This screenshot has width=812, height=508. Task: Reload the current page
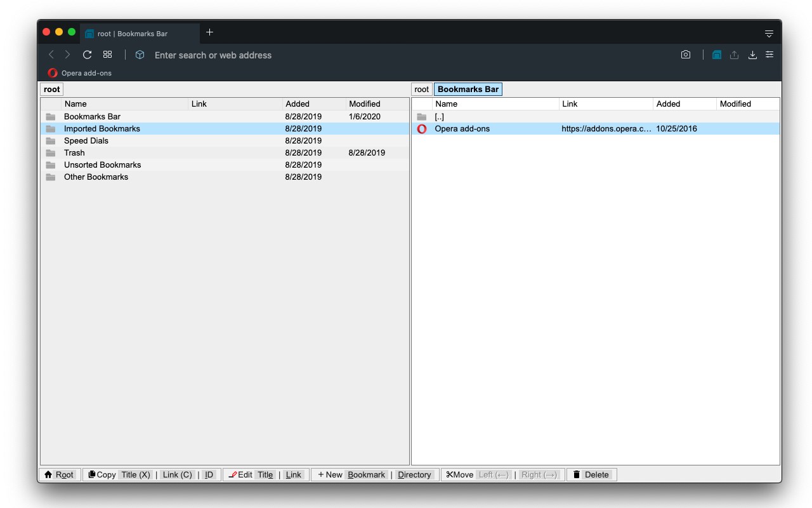click(x=88, y=55)
